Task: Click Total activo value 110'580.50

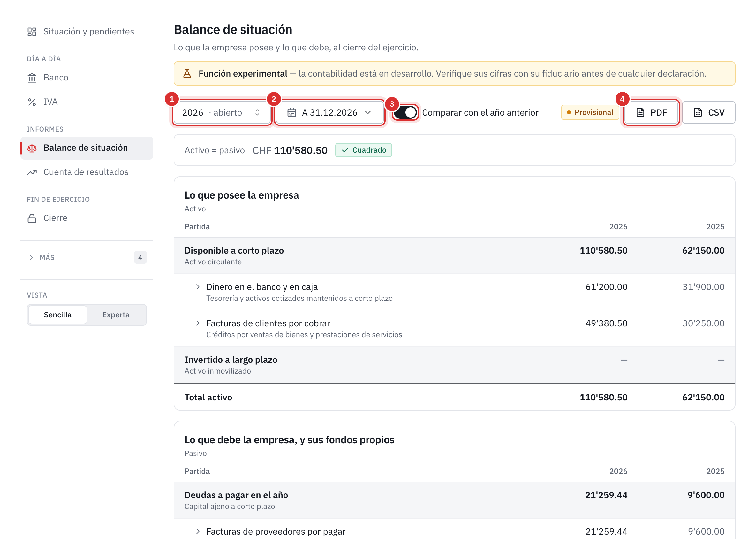Action: coord(603,397)
